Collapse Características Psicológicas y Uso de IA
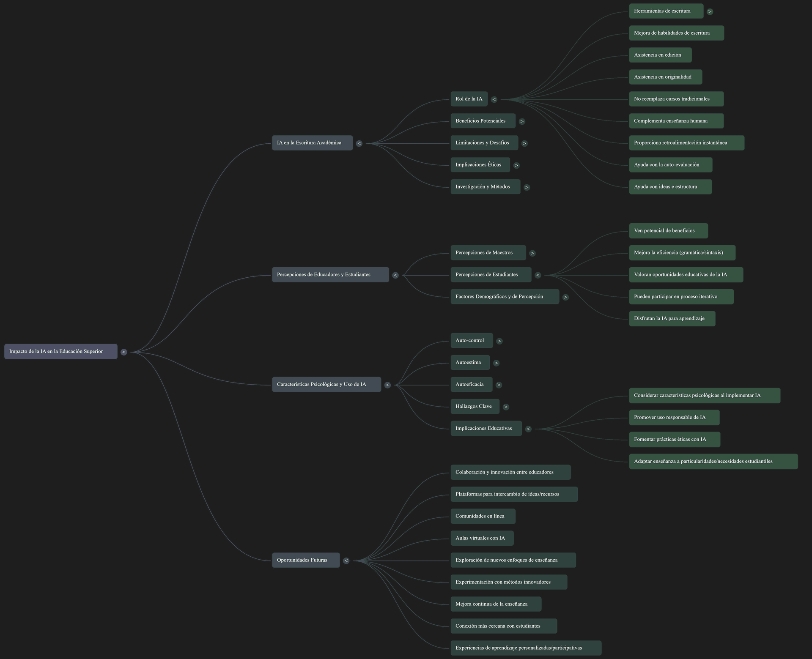This screenshot has height=659, width=812. coord(387,385)
